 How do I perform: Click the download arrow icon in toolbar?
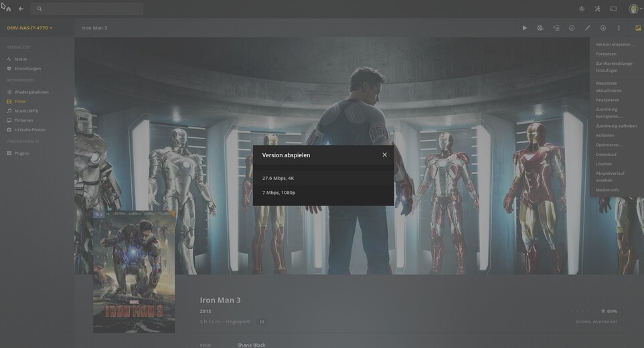tap(603, 28)
